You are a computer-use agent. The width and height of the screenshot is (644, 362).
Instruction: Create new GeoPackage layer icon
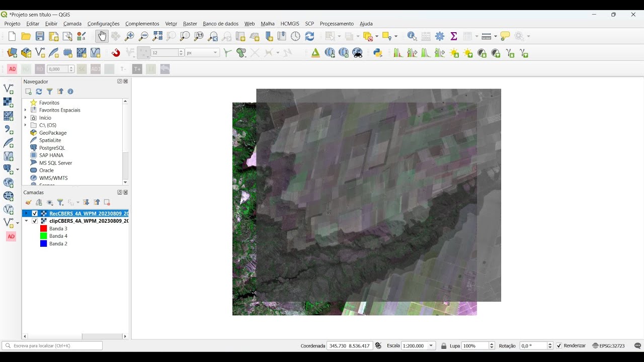click(x=26, y=53)
